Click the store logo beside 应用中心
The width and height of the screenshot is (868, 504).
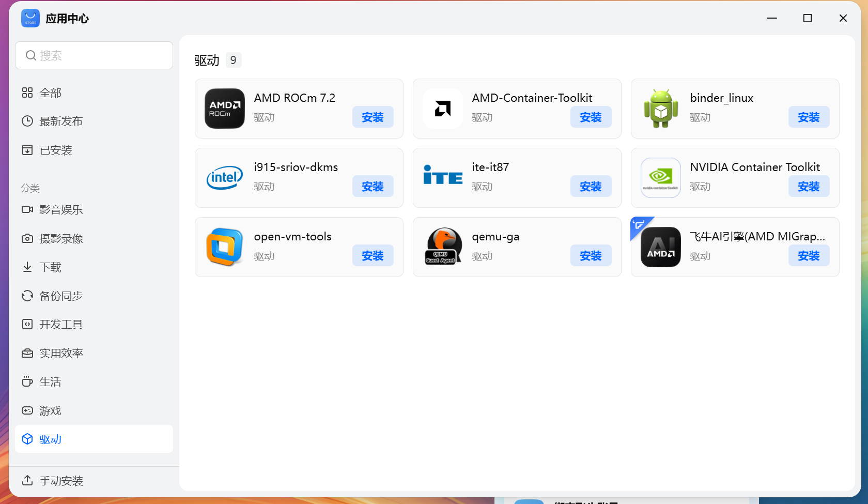tap(30, 18)
